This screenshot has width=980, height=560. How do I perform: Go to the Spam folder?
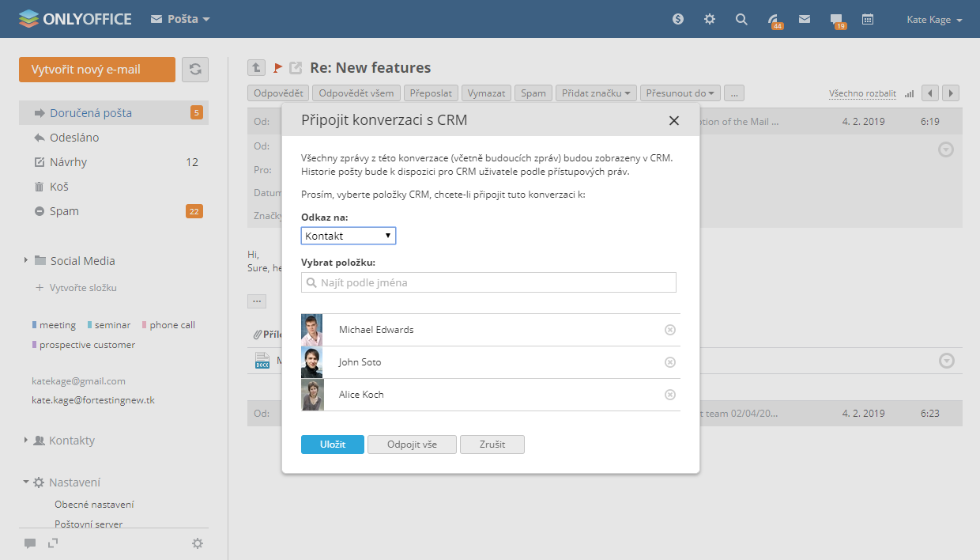point(64,211)
